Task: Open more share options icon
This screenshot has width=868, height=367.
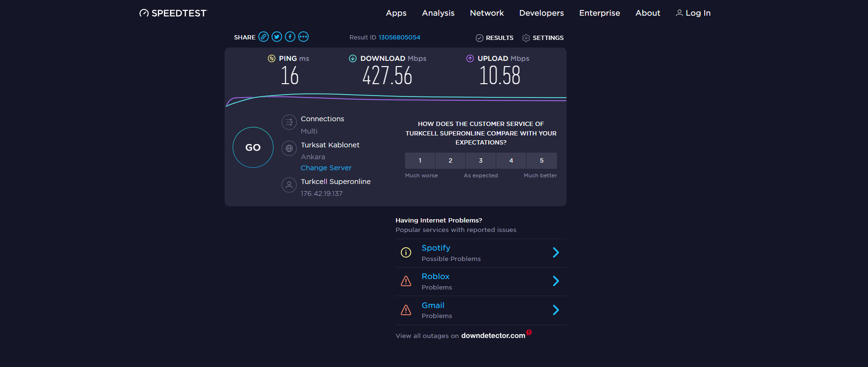Action: pos(303,37)
